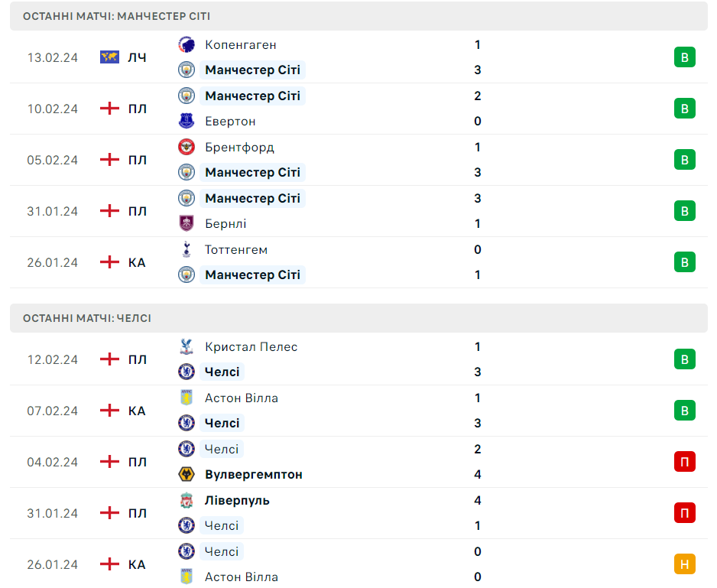The width and height of the screenshot is (717, 588).
Task: Click the green win badge for Copenhagen match
Action: [684, 57]
